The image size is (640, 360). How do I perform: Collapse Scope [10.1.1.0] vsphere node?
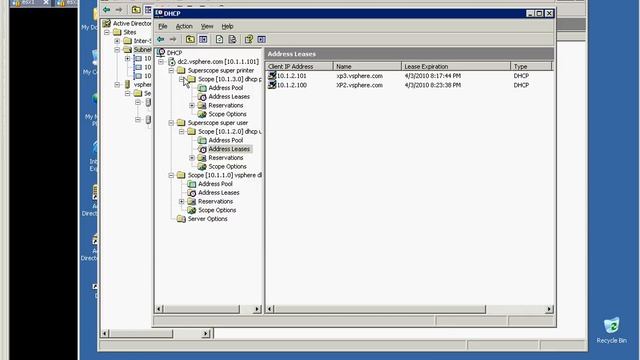coord(171,175)
